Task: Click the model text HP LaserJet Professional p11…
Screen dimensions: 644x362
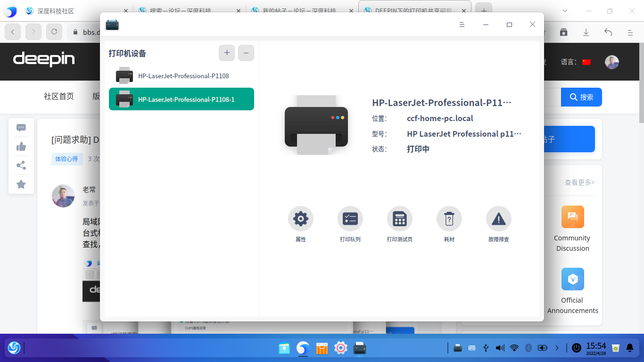Action: coord(464,134)
